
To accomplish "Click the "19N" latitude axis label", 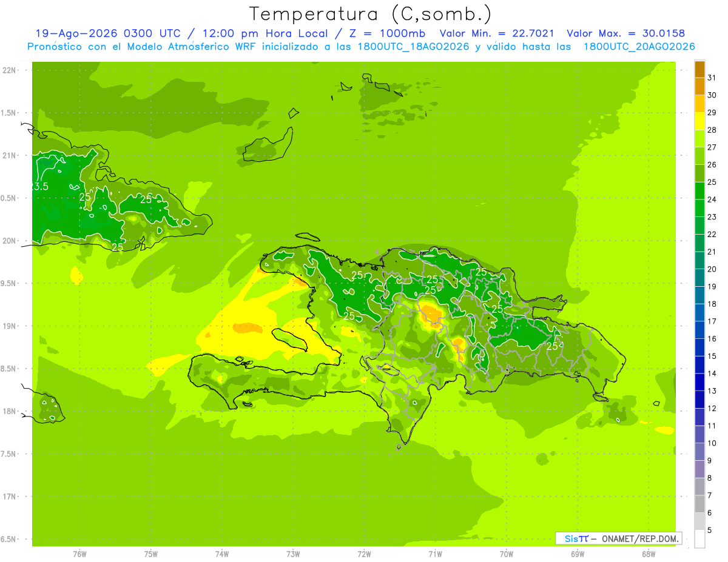I will coord(9,326).
